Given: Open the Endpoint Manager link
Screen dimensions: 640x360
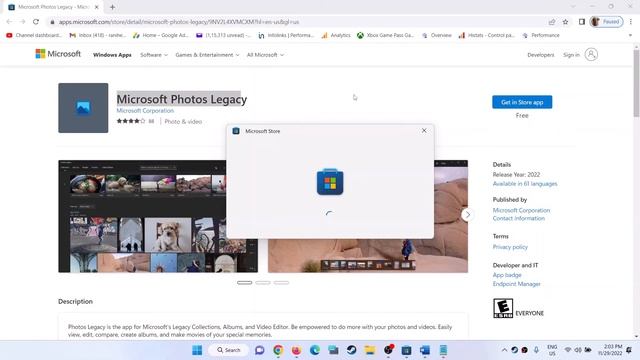Looking at the screenshot, I should (517, 284).
